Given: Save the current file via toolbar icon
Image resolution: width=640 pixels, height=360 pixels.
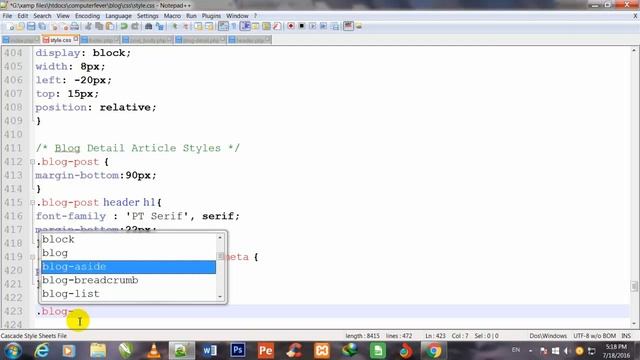Looking at the screenshot, I should coord(31,27).
